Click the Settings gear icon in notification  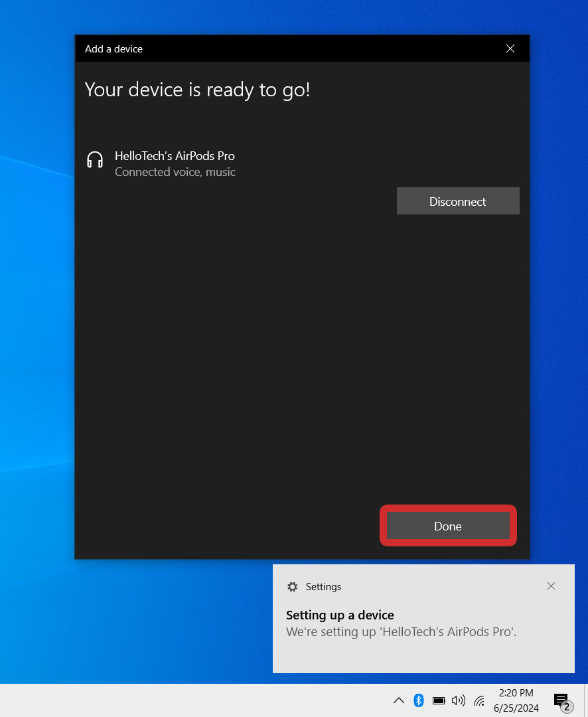pyautogui.click(x=292, y=587)
